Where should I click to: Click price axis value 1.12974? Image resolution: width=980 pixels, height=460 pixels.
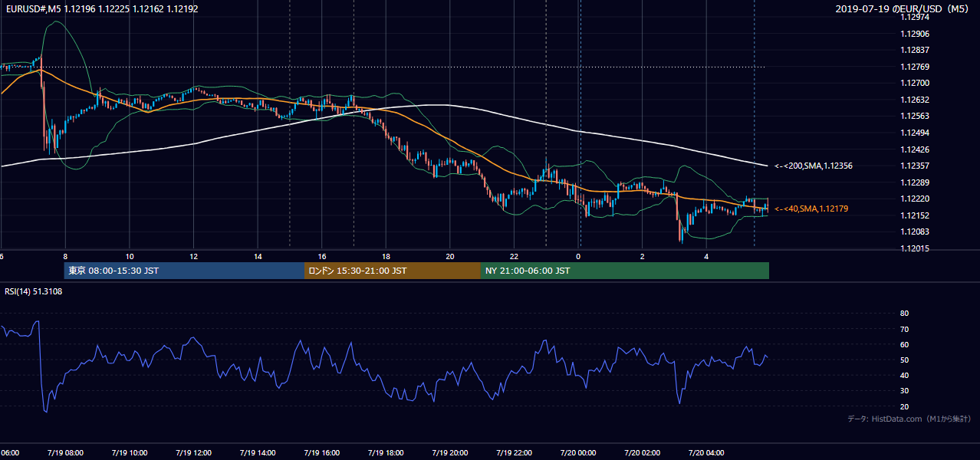coord(914,17)
